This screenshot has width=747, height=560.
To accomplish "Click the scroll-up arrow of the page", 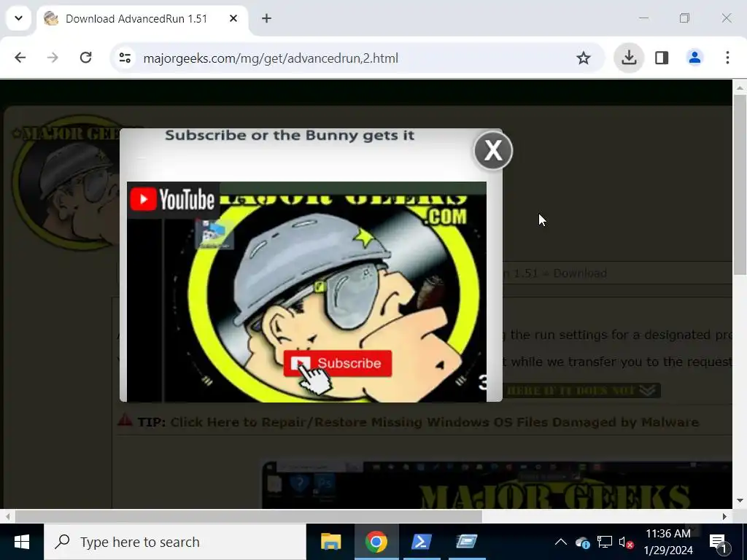I will pos(740,87).
